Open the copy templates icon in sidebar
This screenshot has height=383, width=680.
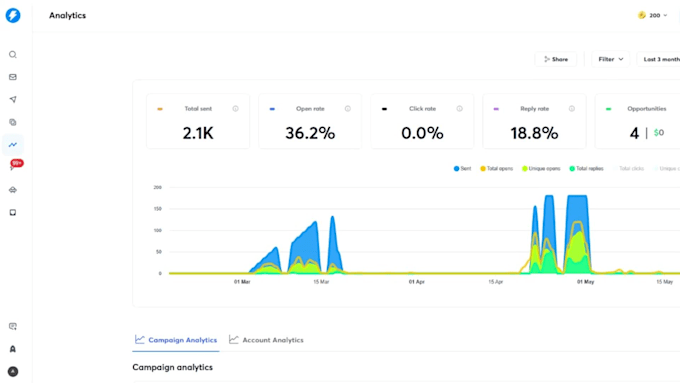point(13,122)
